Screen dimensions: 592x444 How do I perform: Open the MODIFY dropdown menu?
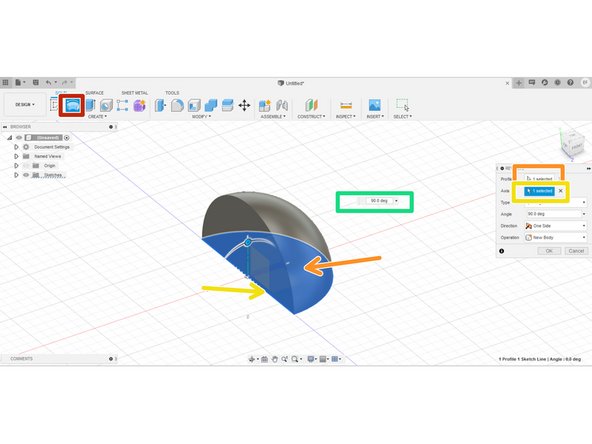[201, 117]
